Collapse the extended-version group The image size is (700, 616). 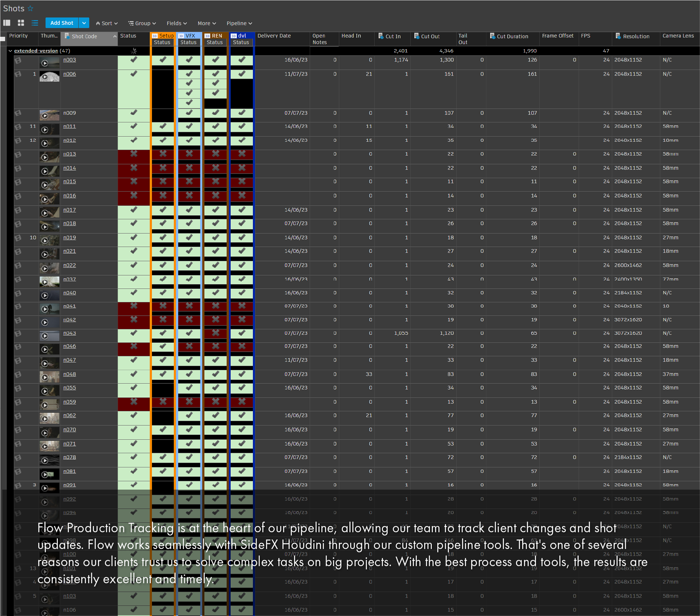(x=10, y=51)
